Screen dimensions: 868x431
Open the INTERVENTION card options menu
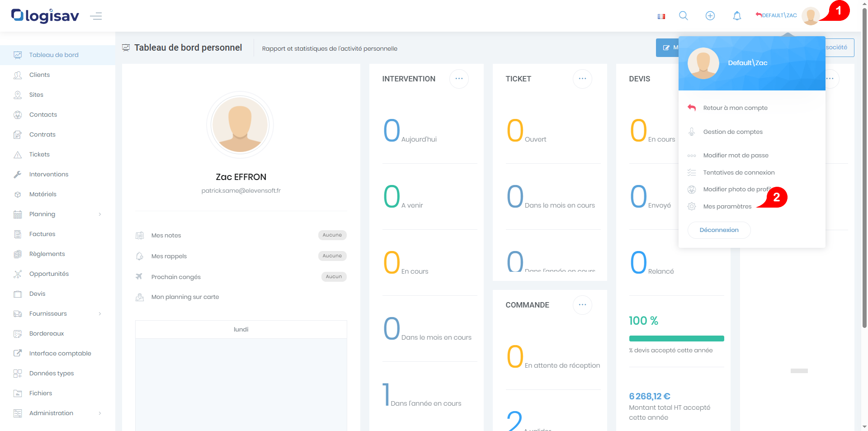pos(459,79)
